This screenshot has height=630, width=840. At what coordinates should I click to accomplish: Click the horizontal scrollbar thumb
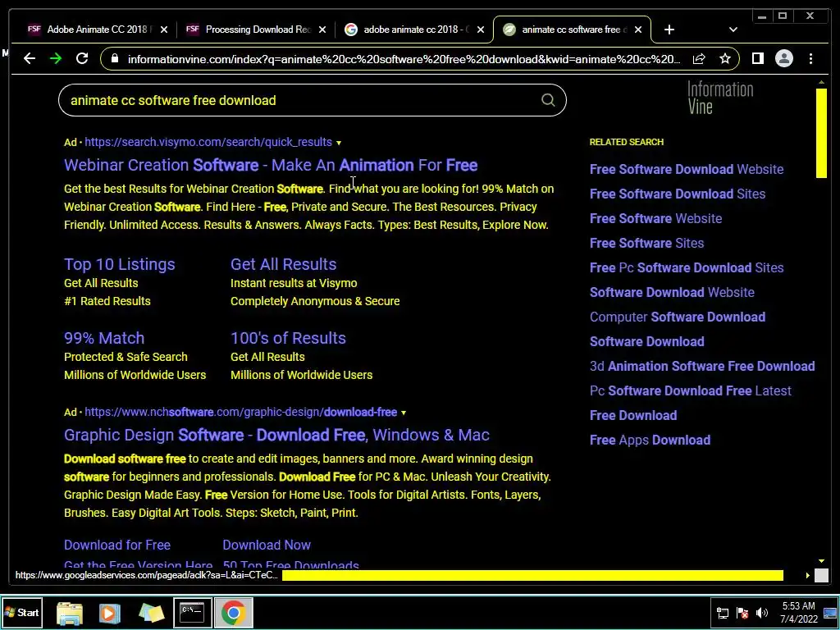(x=532, y=575)
